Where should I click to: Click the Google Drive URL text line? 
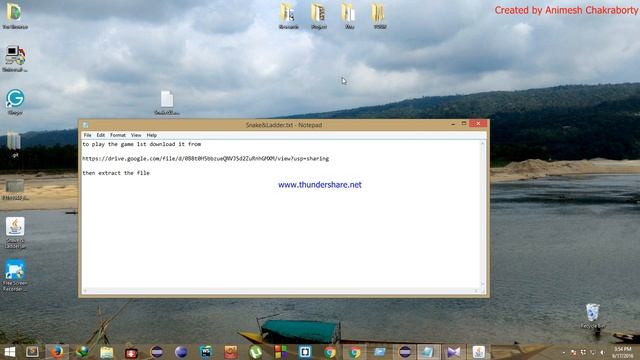coord(205,159)
